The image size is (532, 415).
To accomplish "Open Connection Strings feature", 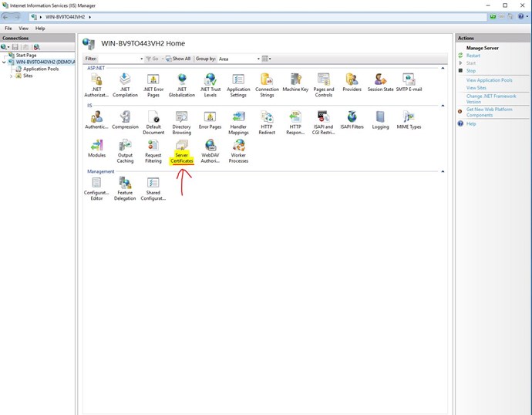I will click(x=267, y=85).
